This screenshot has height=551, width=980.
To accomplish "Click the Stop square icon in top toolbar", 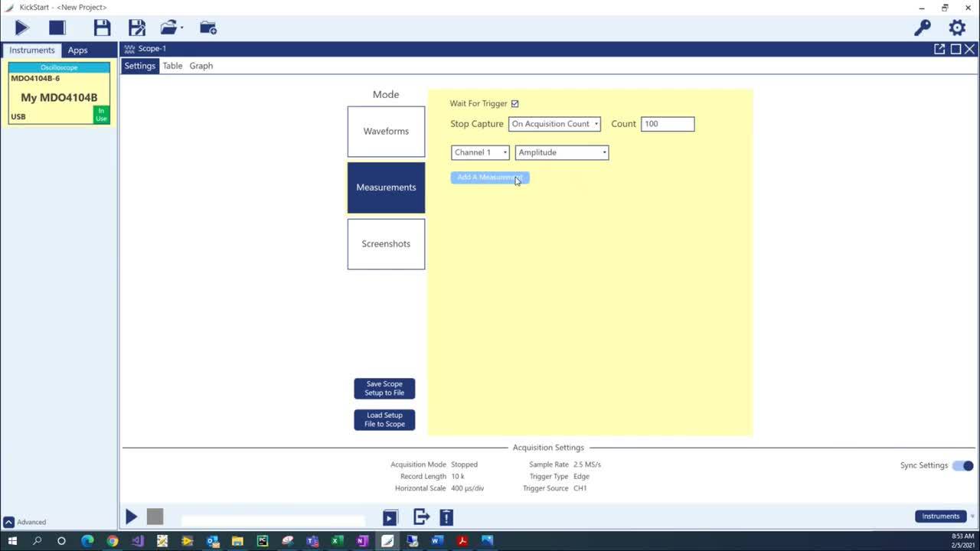I will click(57, 28).
